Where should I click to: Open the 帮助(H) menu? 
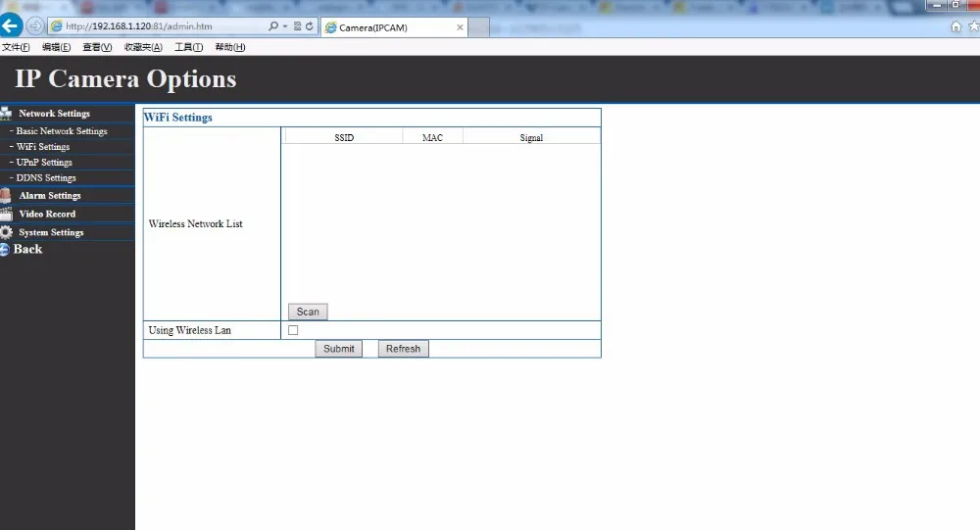pyautogui.click(x=230, y=47)
